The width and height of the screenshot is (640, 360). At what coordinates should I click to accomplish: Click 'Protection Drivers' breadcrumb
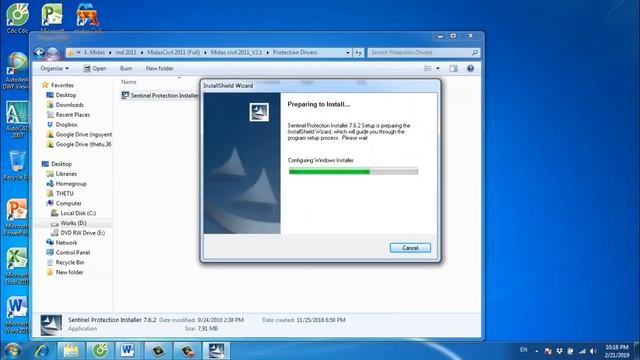(295, 53)
